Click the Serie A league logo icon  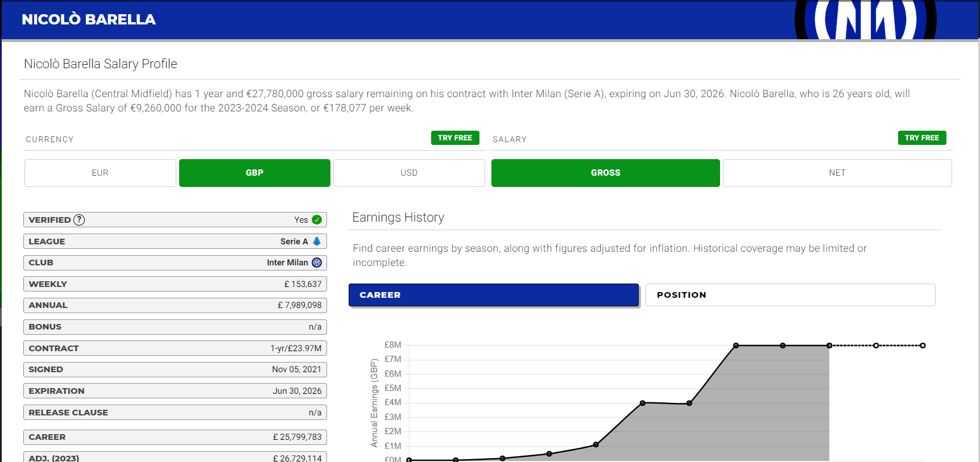[317, 242]
